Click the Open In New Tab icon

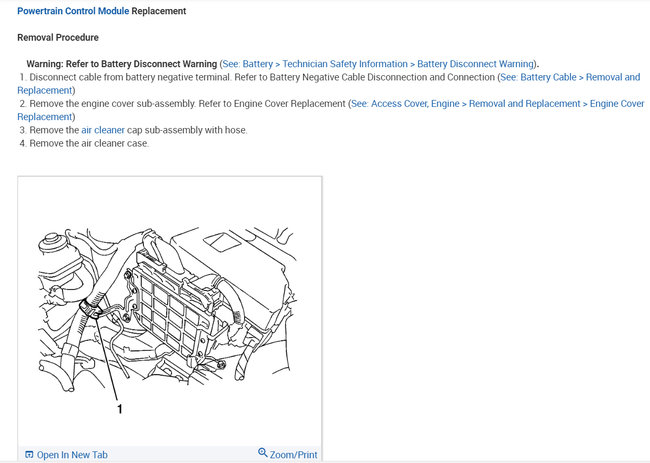(29, 455)
